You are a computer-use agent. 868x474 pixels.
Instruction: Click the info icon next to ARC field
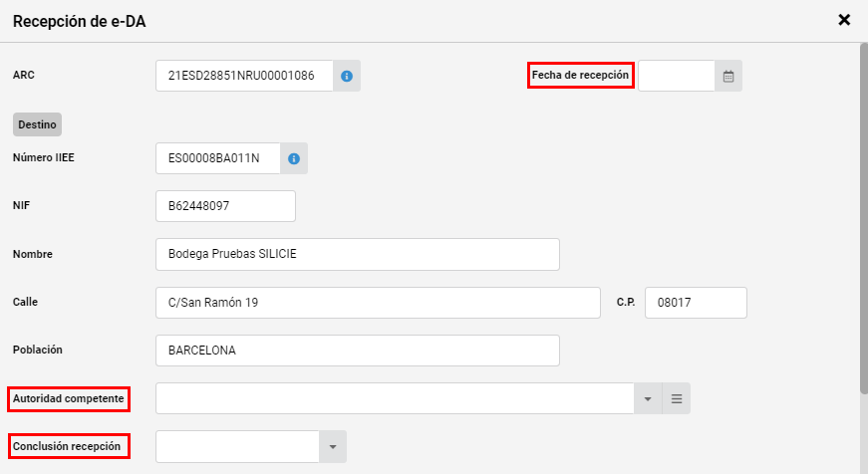(x=347, y=76)
